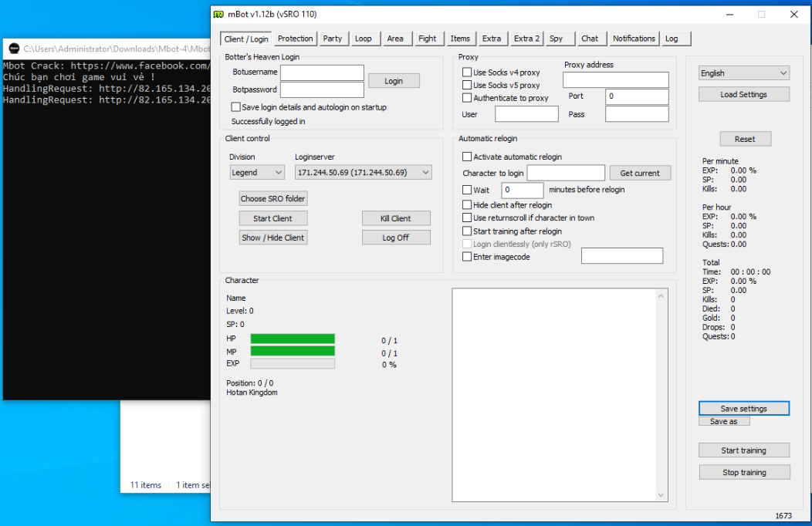Check Use returnscroll if character in town
Image resolution: width=812 pixels, height=526 pixels.
tap(467, 217)
